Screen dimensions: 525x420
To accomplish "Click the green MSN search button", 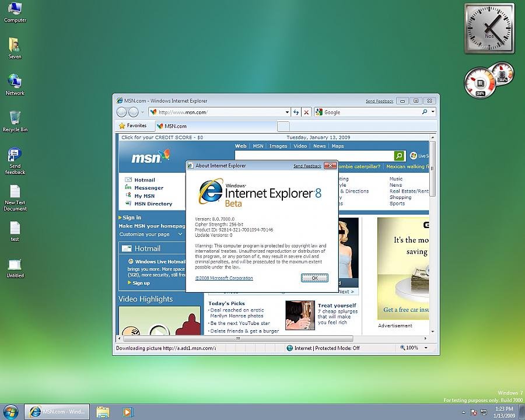I will coord(399,156).
